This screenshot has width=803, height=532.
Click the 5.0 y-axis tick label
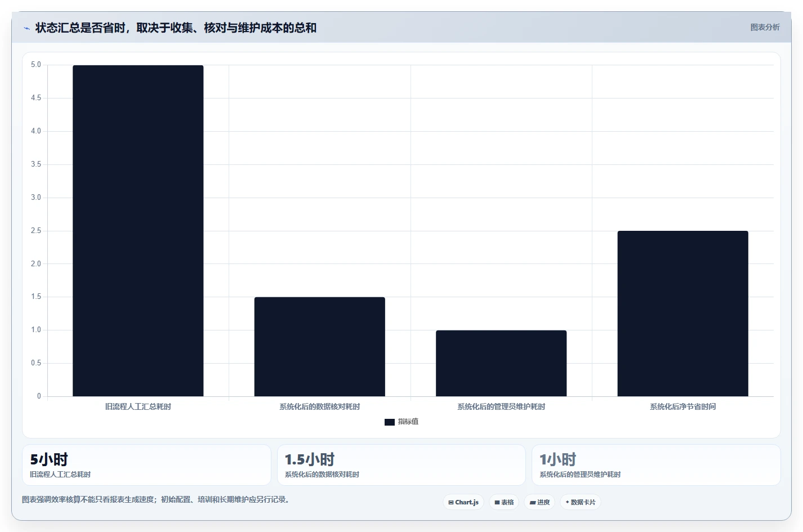pyautogui.click(x=36, y=65)
